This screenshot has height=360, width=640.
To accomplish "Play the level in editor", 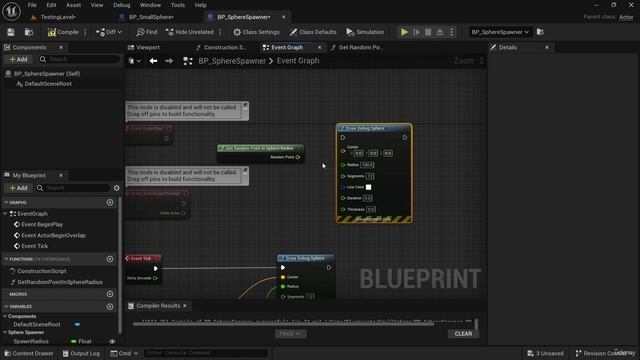I will (404, 32).
